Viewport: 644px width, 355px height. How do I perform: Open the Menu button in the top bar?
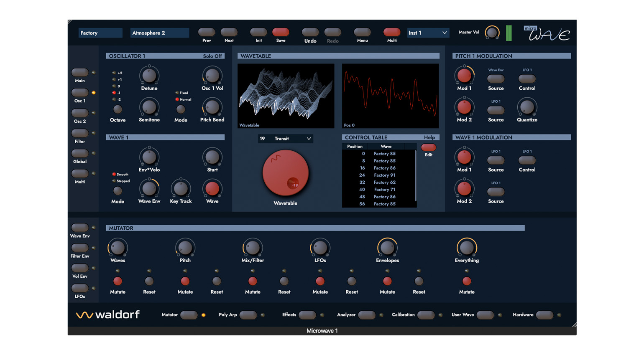coord(362,32)
